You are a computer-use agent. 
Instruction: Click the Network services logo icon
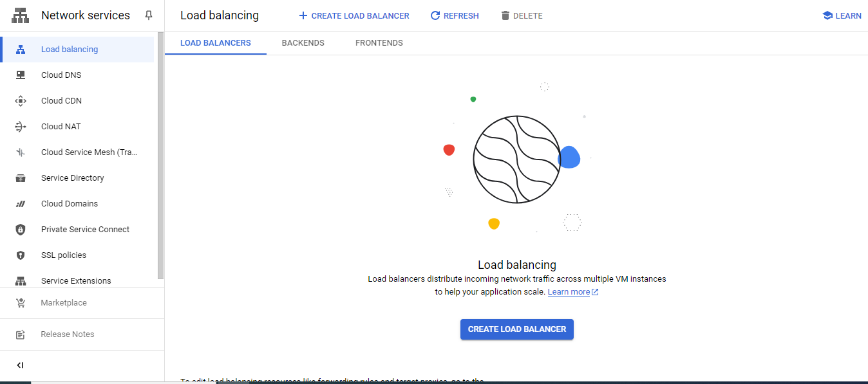(x=20, y=14)
